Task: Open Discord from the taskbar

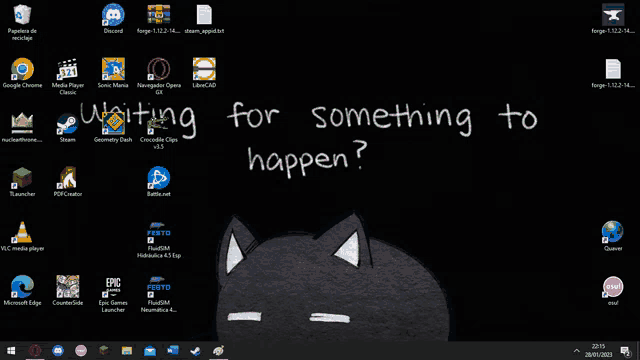Action: coord(58,351)
